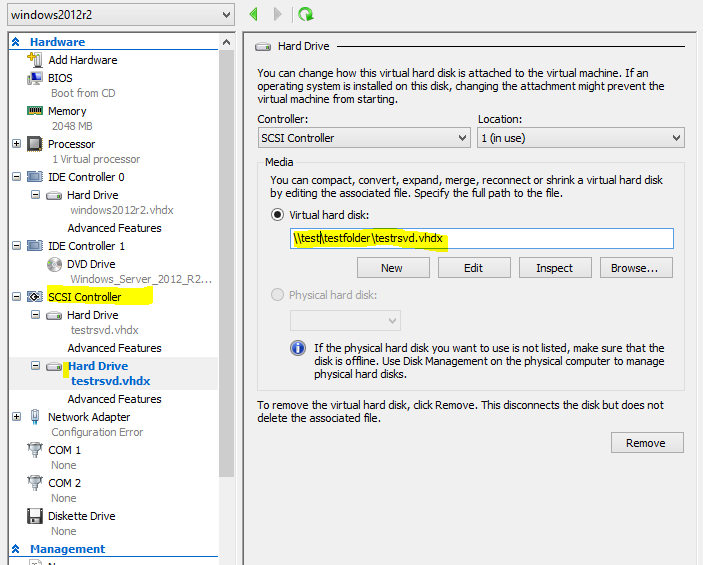Select the Memory chip icon
The height and width of the screenshot is (565, 703).
click(35, 110)
